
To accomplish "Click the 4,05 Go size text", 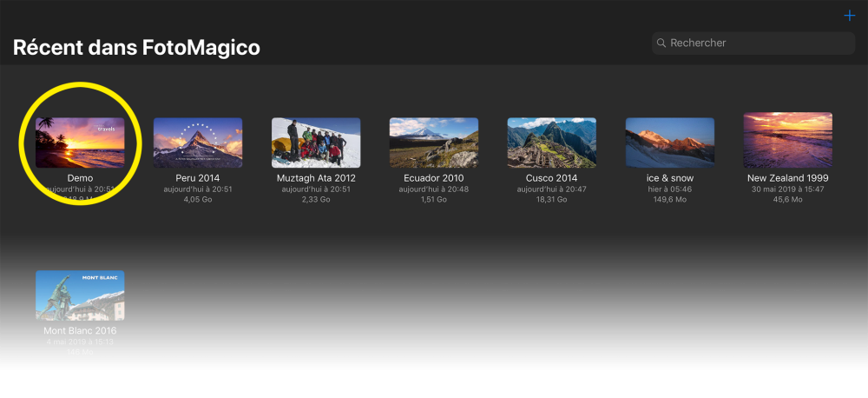I will point(198,200).
